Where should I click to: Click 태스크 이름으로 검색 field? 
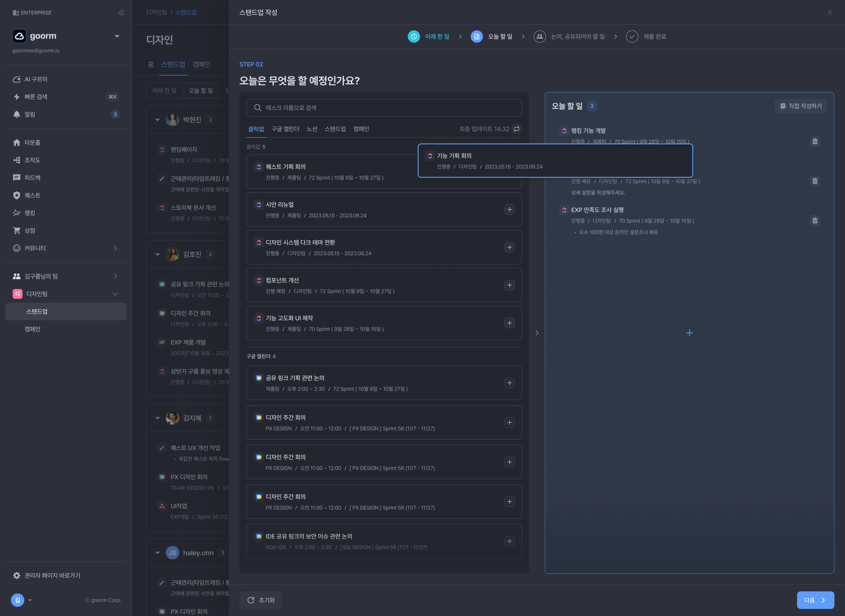pos(384,108)
